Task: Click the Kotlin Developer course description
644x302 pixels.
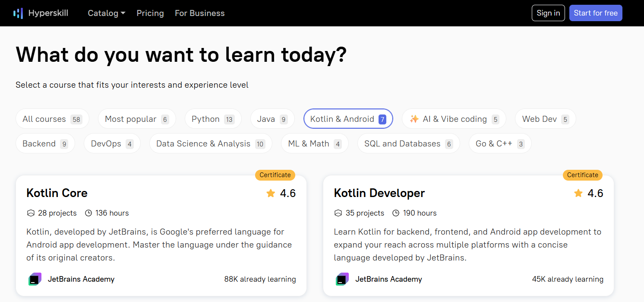Action: coord(467,245)
